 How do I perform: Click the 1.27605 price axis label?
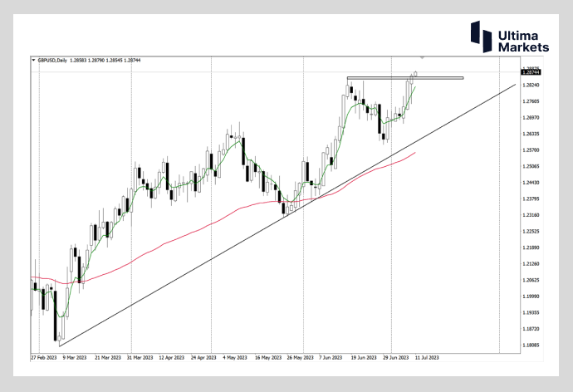(531, 101)
